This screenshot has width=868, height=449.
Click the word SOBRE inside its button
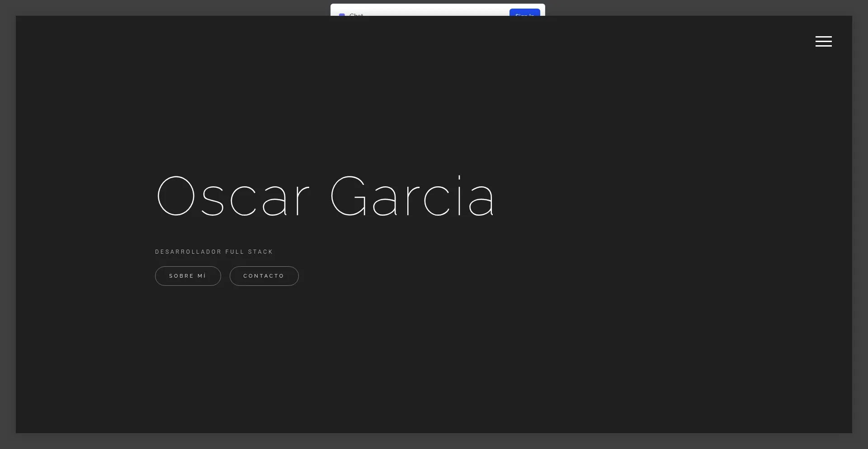181,276
